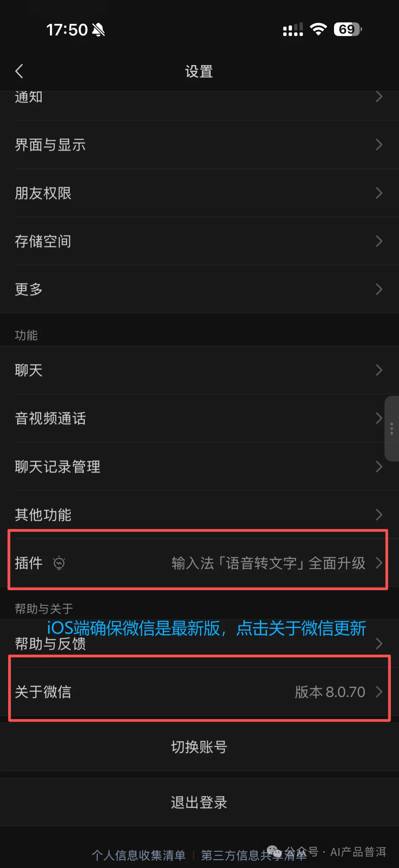
Task: Expand 存储空间 via its right chevron
Action: pyautogui.click(x=379, y=241)
